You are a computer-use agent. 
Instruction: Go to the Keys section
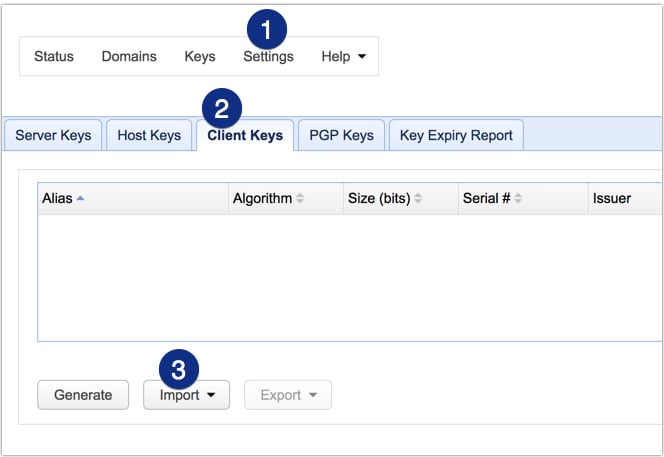tap(200, 57)
